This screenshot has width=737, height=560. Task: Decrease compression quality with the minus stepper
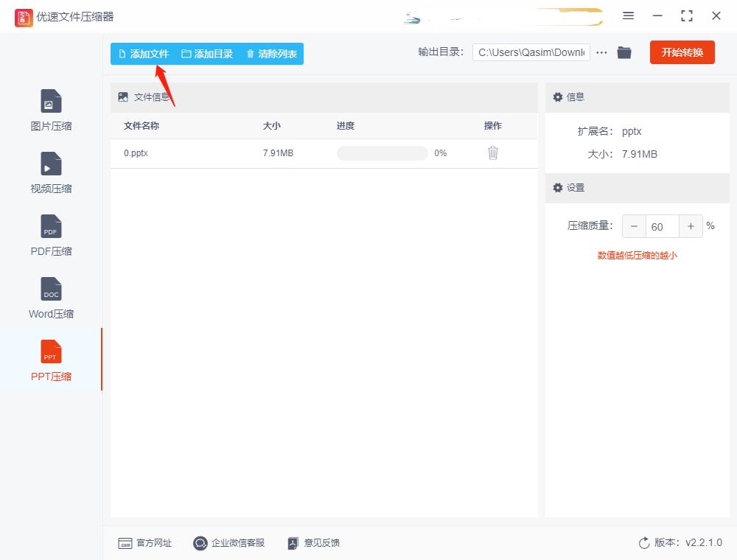point(635,226)
